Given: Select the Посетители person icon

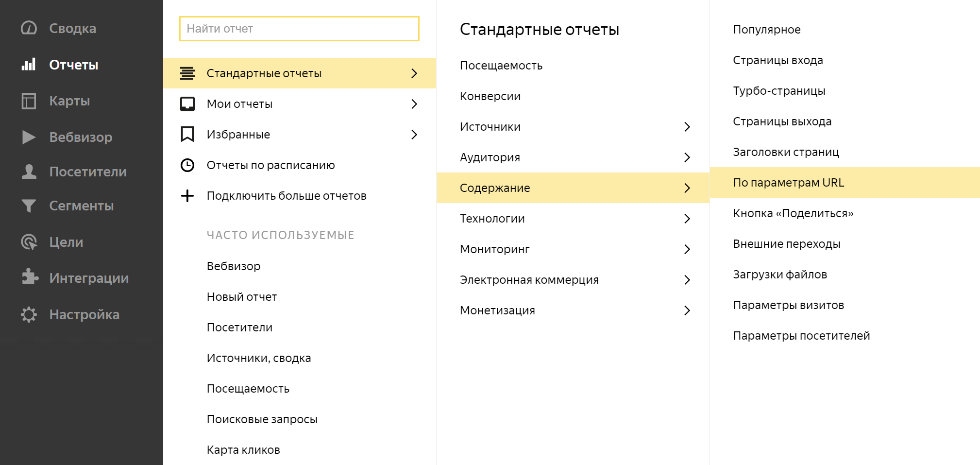Looking at the screenshot, I should (29, 172).
